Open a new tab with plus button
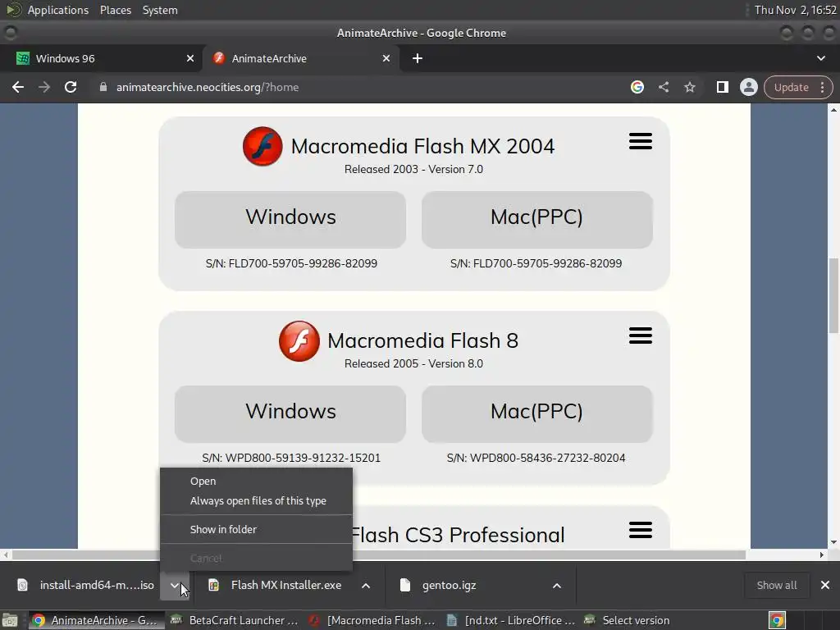Viewport: 840px width, 630px height. pyautogui.click(x=418, y=58)
